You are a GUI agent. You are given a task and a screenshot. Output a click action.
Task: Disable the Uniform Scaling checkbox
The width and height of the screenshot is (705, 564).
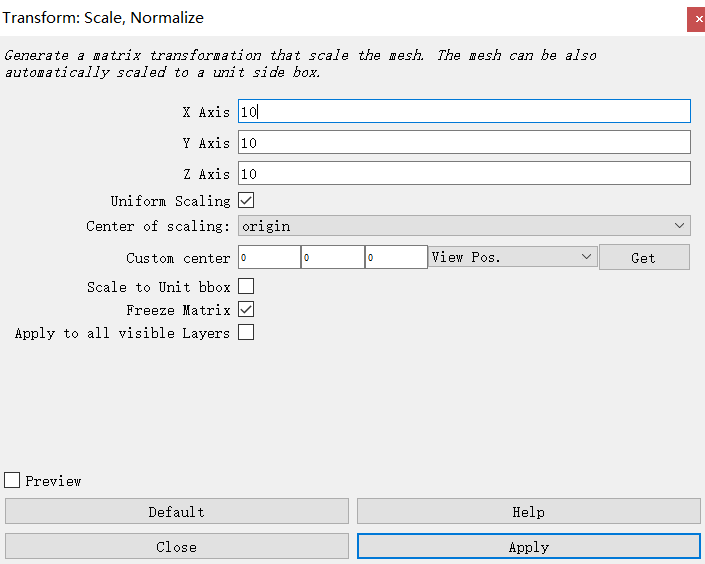tap(246, 201)
